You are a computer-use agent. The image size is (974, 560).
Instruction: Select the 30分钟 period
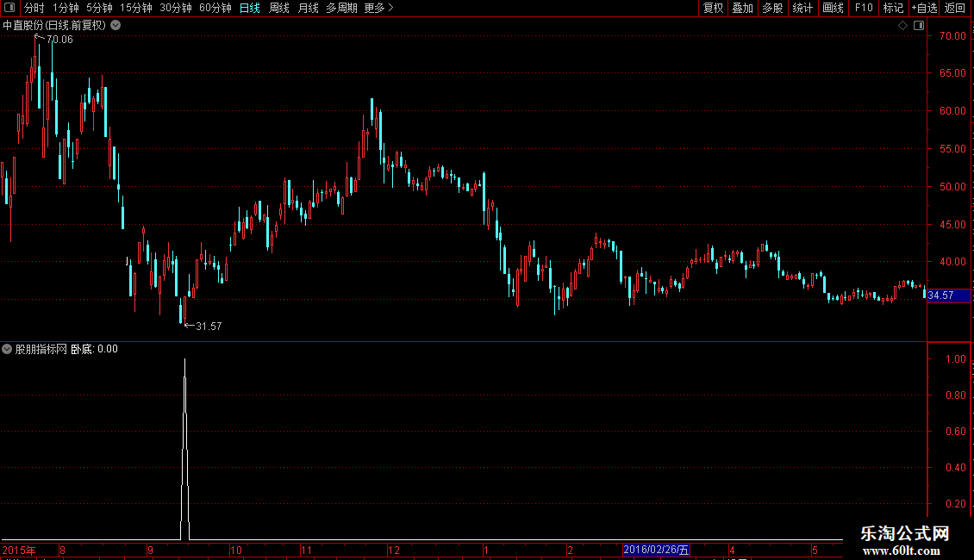[x=175, y=8]
